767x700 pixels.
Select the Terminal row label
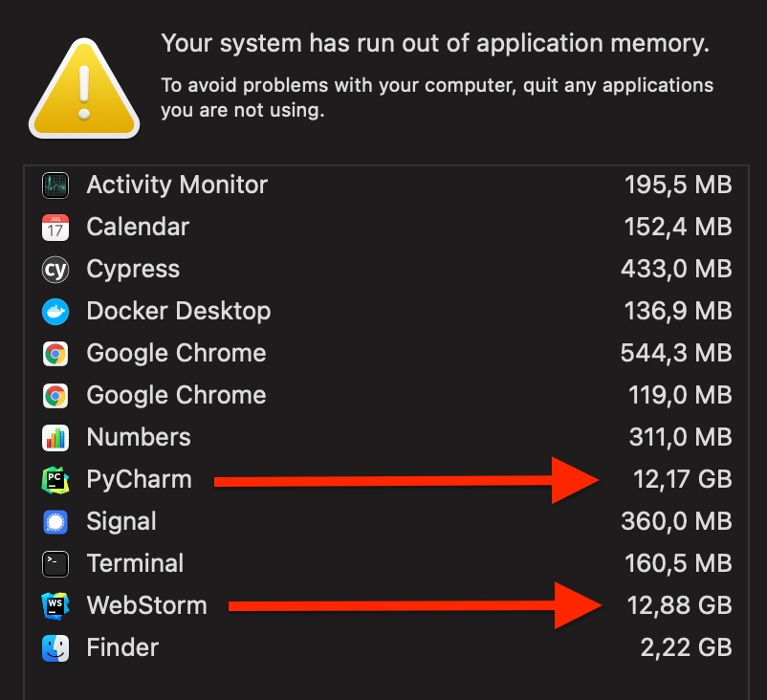point(135,563)
